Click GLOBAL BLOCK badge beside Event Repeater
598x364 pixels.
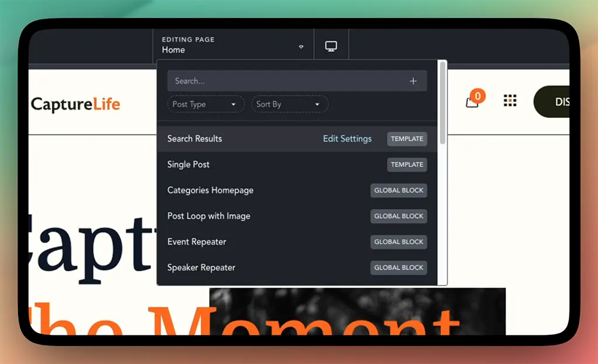[399, 242]
